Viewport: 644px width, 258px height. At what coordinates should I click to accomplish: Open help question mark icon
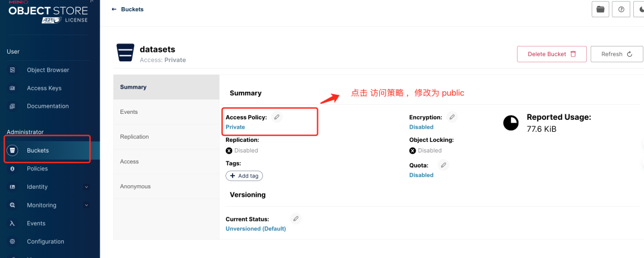point(621,10)
